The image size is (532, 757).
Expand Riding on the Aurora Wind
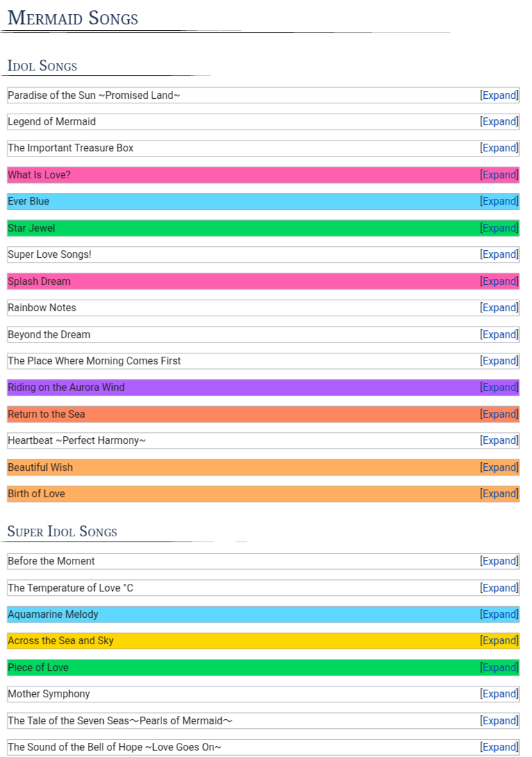point(499,387)
